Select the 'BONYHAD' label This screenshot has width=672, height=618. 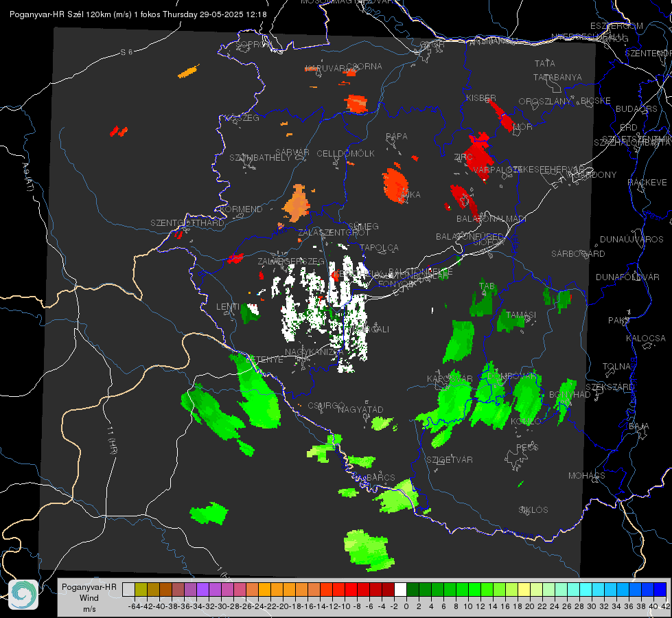pyautogui.click(x=570, y=394)
